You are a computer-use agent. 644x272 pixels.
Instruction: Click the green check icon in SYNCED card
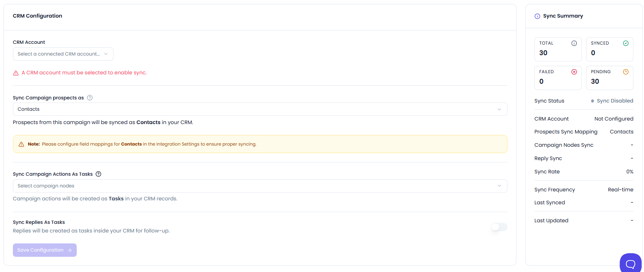pos(626,43)
